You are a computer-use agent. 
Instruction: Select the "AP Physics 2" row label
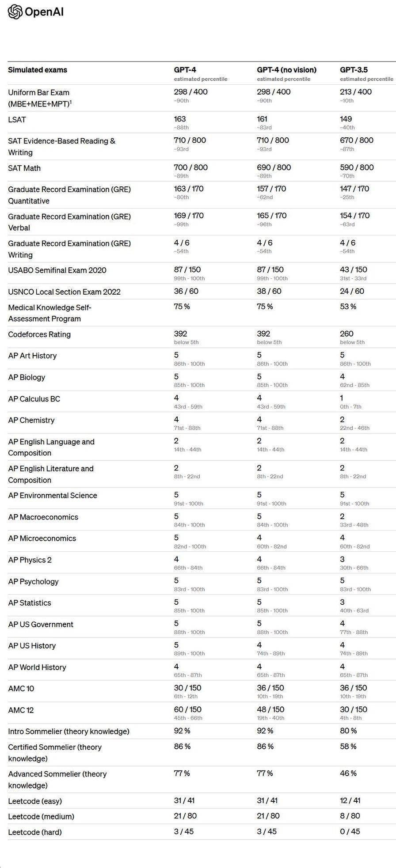[30, 560]
